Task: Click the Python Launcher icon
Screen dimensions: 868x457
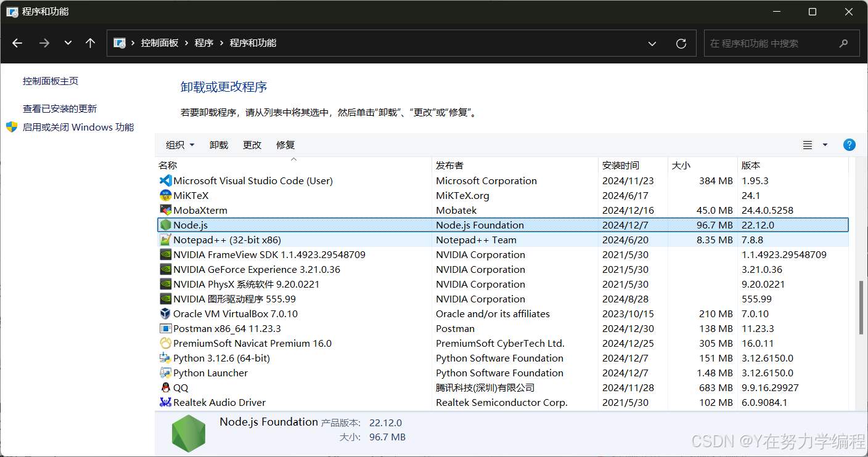Action: (165, 373)
